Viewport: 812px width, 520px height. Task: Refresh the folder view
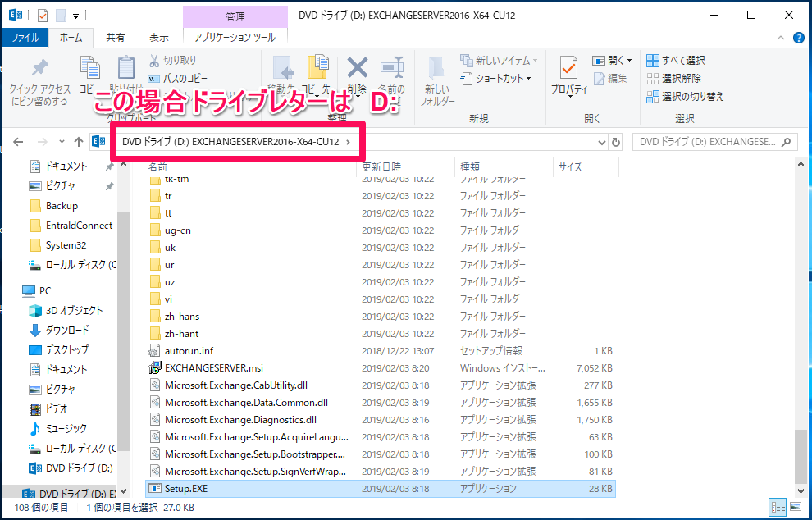coord(616,142)
